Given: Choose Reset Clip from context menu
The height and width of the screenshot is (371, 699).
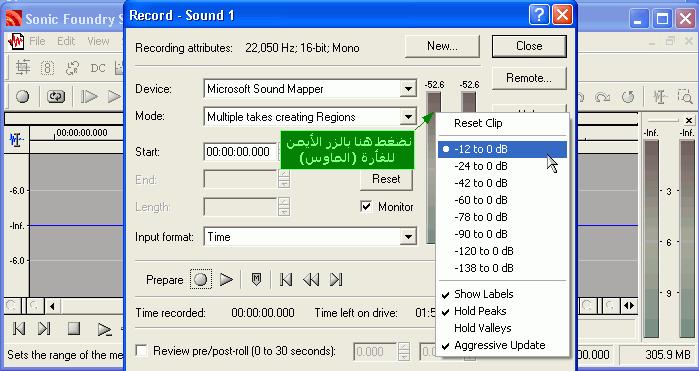Looking at the screenshot, I should tap(502, 124).
